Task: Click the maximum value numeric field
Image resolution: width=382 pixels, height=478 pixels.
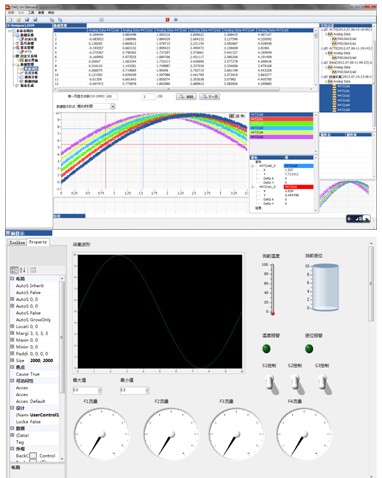Action: (x=85, y=390)
